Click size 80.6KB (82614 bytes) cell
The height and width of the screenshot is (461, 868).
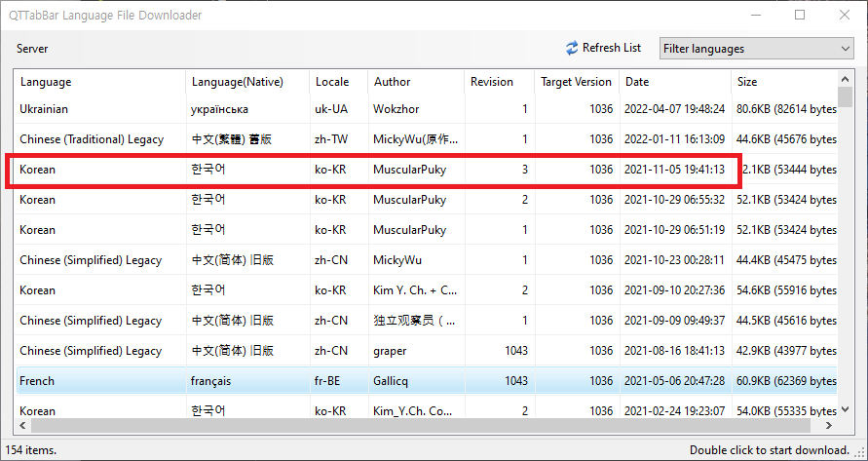[786, 109]
